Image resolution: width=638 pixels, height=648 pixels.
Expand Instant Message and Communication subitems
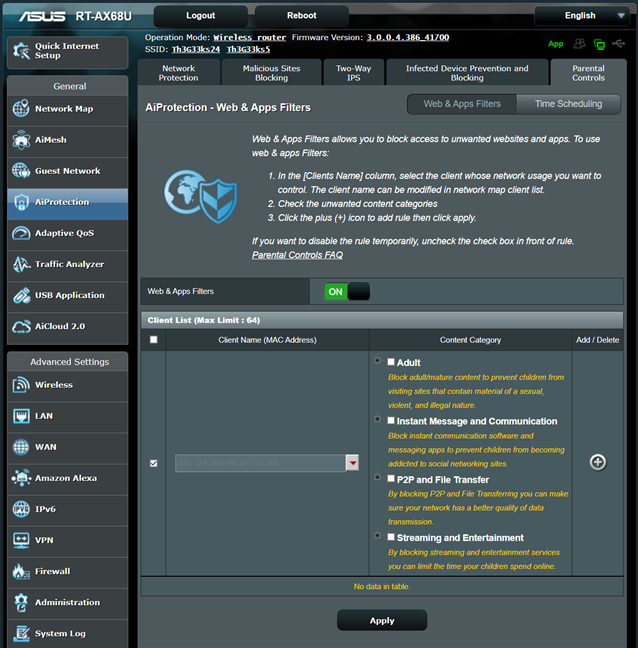pos(377,419)
